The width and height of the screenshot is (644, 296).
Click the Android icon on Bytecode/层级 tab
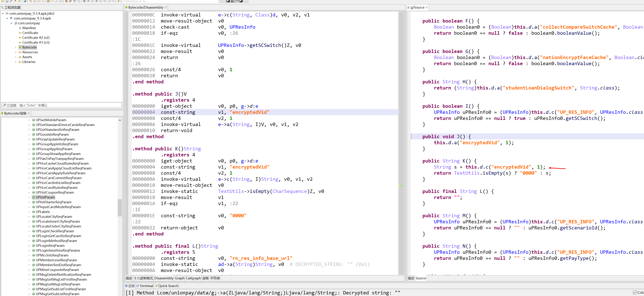[x=2, y=113]
